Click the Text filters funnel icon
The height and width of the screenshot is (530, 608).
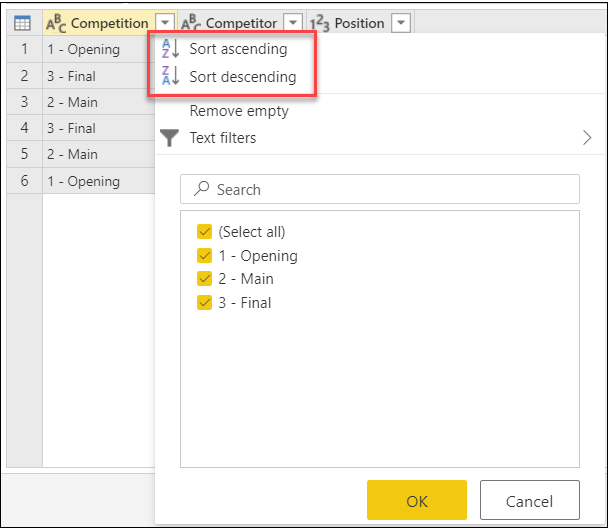pyautogui.click(x=171, y=138)
